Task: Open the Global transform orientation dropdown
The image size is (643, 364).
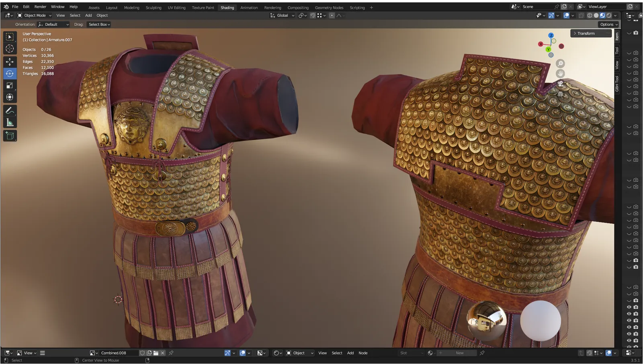Action: 282,16
